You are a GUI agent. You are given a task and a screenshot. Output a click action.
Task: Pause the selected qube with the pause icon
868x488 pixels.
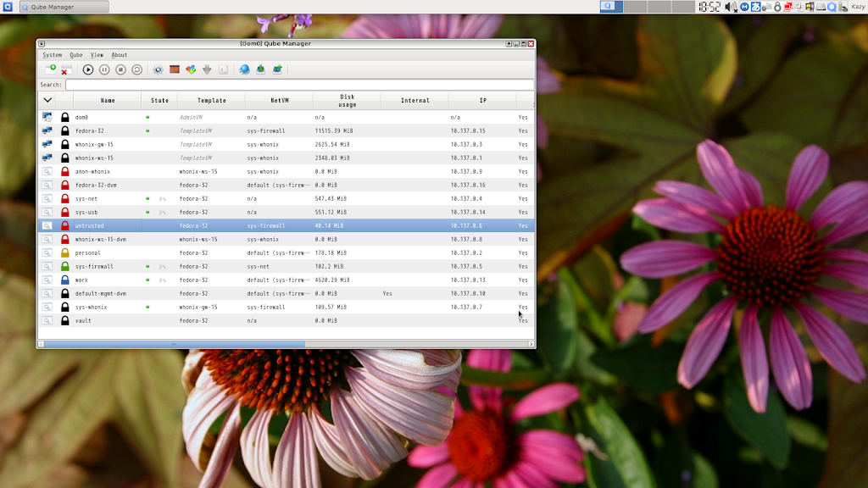pyautogui.click(x=104, y=69)
